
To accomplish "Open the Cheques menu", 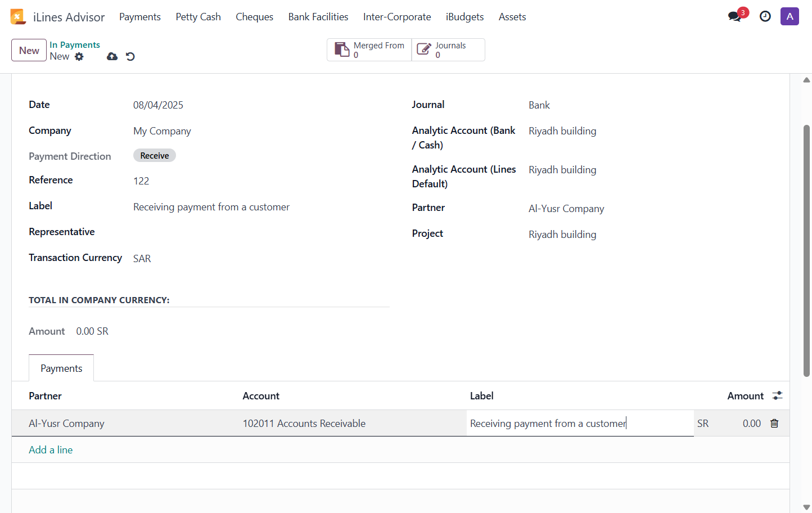I will coord(255,17).
